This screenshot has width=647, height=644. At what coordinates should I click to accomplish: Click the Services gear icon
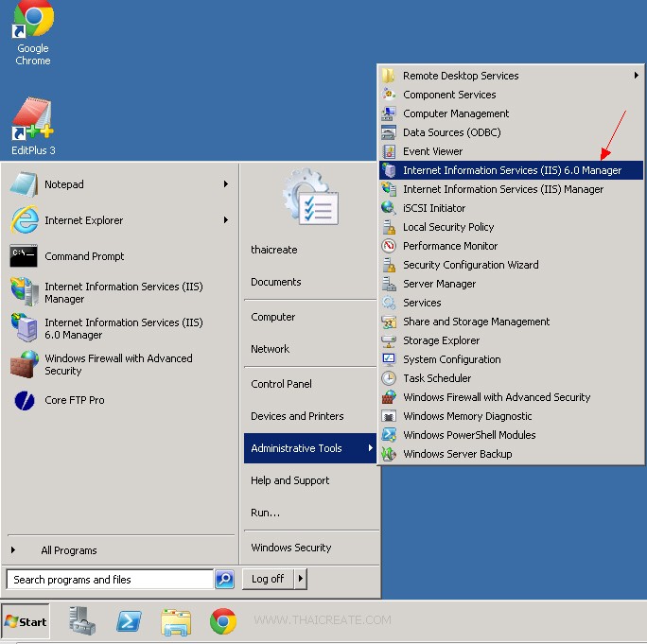click(389, 303)
